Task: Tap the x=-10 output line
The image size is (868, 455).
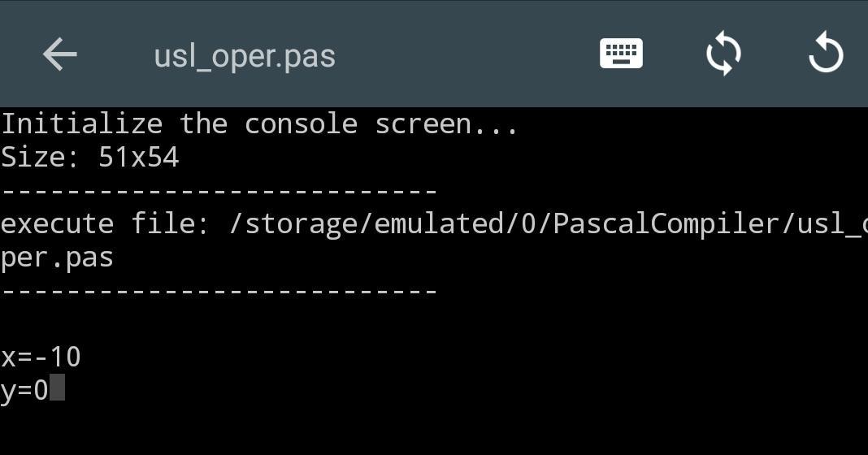Action: 41,357
